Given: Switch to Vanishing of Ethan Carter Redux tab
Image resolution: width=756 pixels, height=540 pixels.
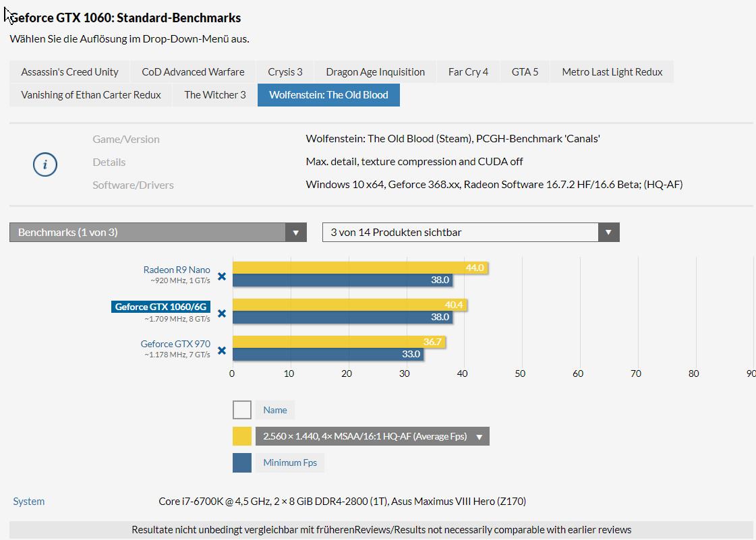Looking at the screenshot, I should pyautogui.click(x=90, y=95).
